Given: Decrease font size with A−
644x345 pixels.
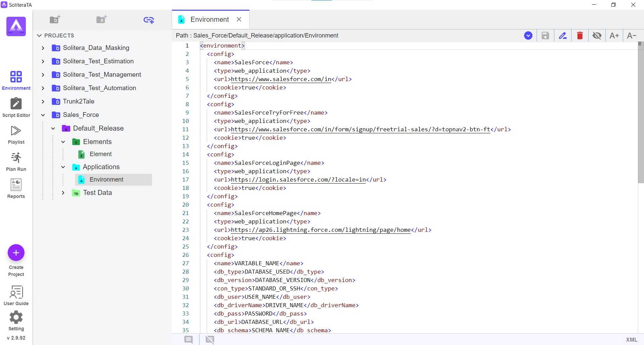Looking at the screenshot, I should point(632,36).
